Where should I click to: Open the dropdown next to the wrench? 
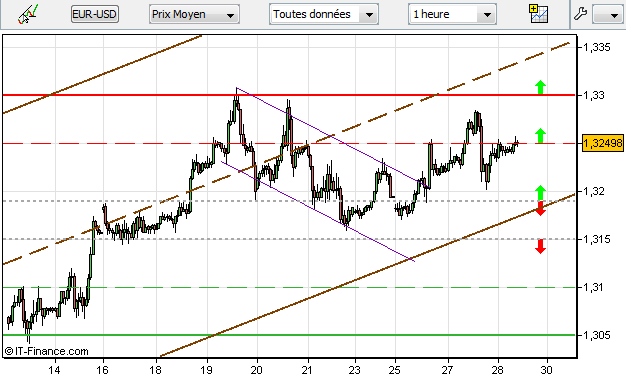(x=607, y=15)
